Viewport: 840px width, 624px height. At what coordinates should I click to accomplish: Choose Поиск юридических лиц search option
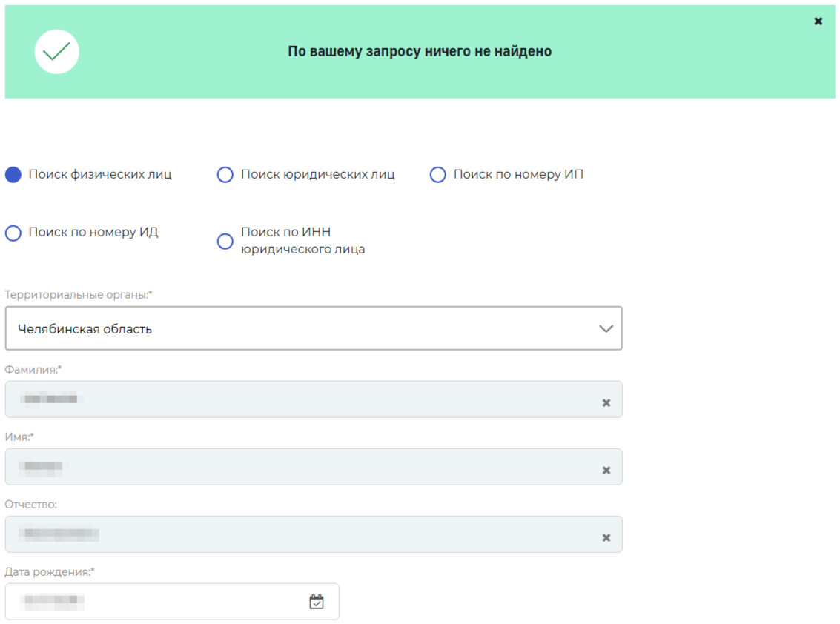coord(225,175)
